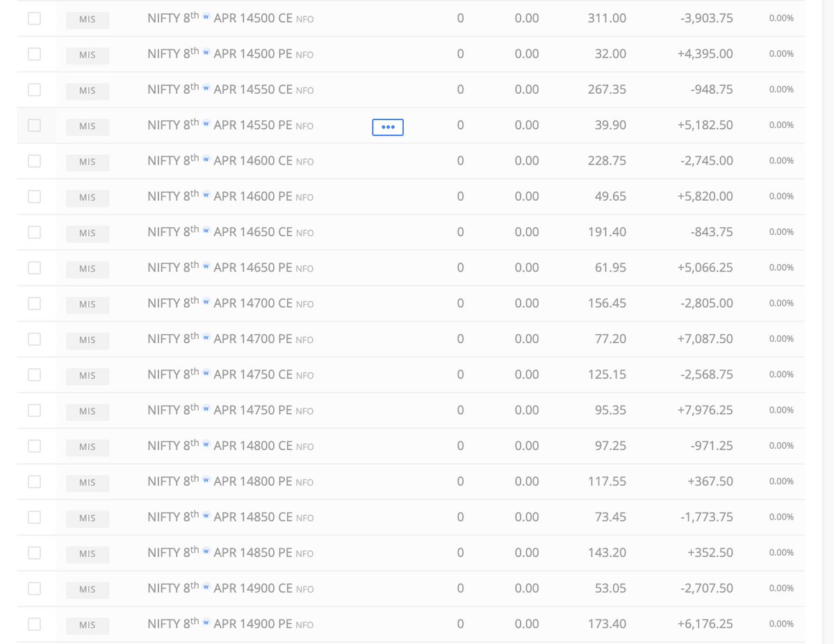
Task: Check the box for NIFTY APR 14600 PE
Action: point(34,197)
